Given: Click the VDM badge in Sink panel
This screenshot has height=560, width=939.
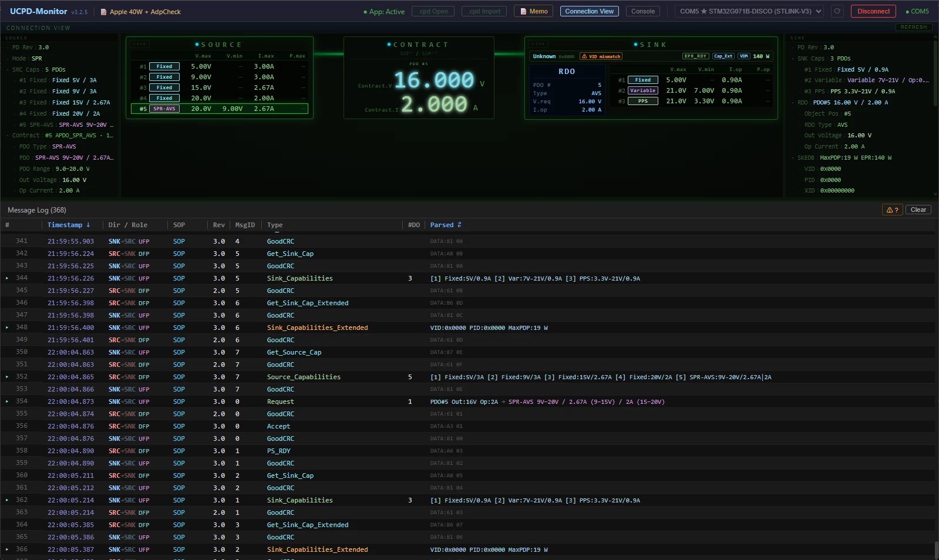Looking at the screenshot, I should click(744, 56).
